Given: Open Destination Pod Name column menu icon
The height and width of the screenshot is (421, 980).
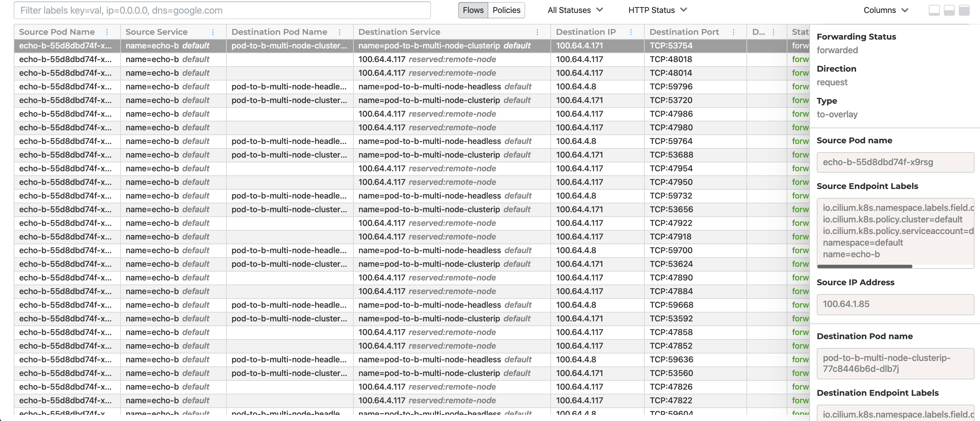Looking at the screenshot, I should click(339, 32).
